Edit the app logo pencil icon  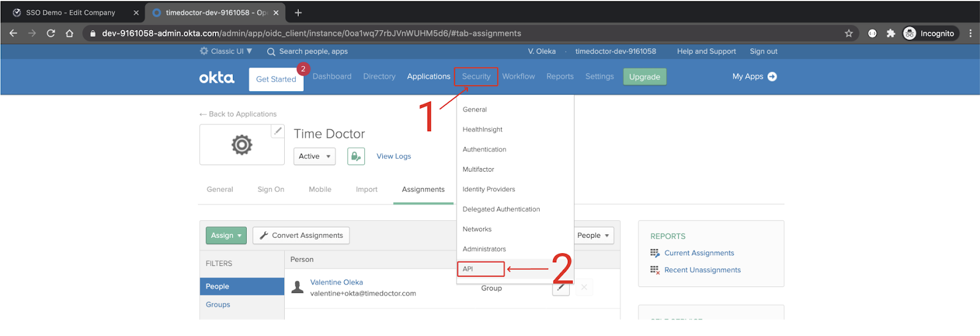click(x=278, y=131)
